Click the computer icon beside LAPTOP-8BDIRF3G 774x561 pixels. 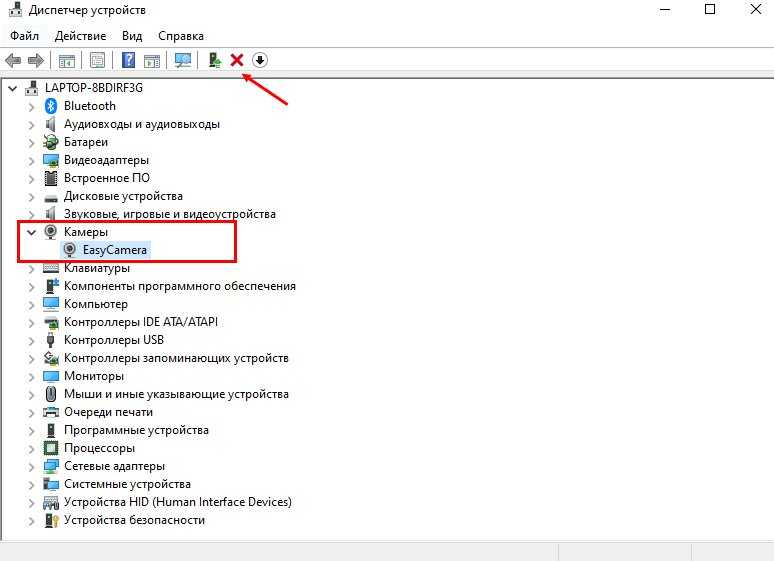pos(32,88)
